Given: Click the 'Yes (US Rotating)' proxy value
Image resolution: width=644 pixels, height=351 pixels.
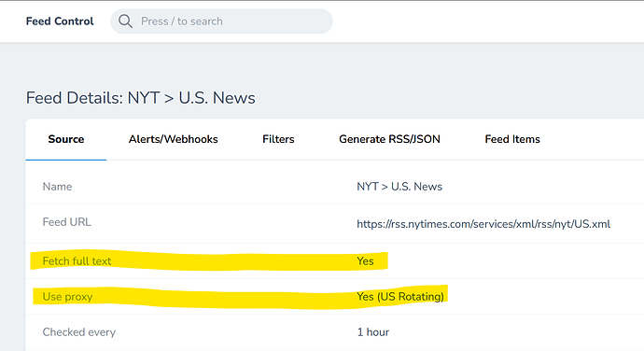Looking at the screenshot, I should click(400, 297).
